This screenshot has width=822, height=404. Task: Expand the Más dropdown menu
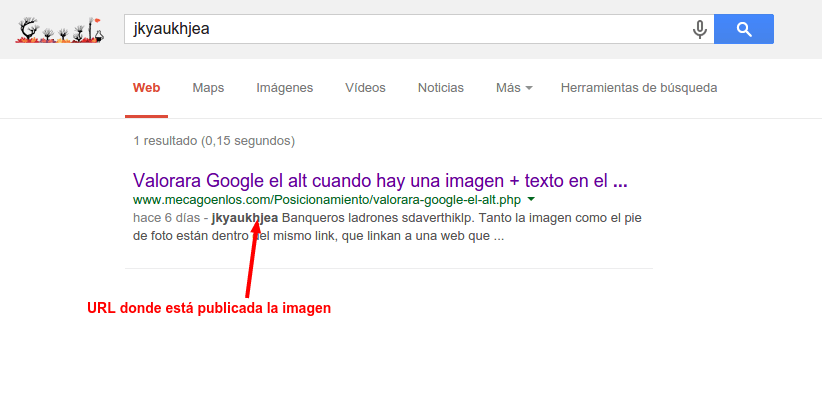(514, 88)
